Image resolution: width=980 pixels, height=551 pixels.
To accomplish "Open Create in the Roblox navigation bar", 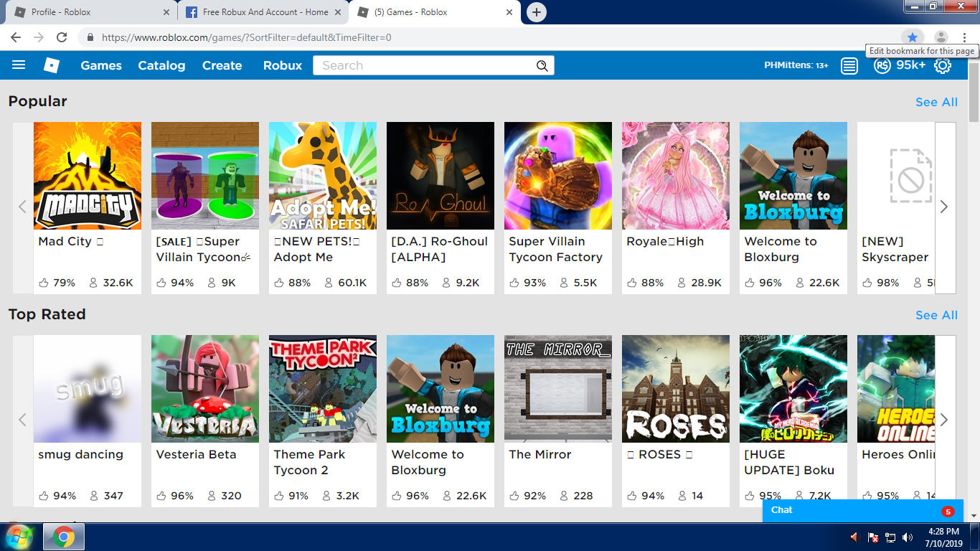I will [x=222, y=65].
